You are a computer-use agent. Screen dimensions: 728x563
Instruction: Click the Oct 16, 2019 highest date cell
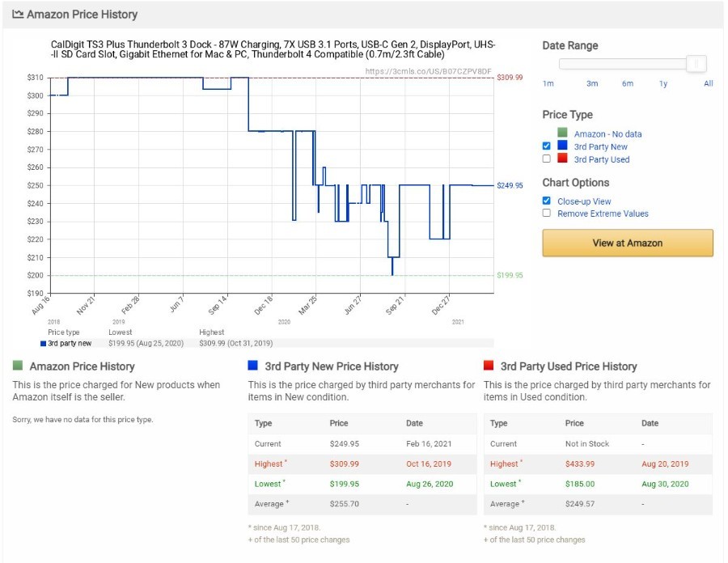pyautogui.click(x=429, y=464)
